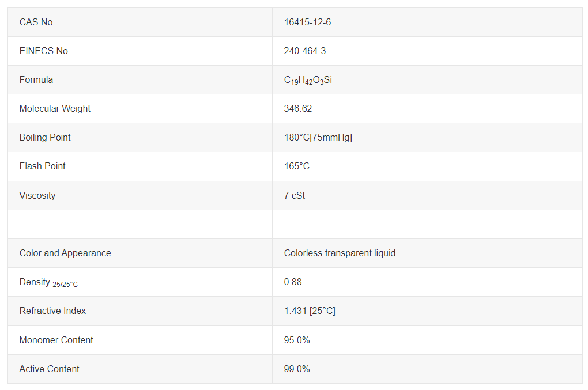Click the 180°C[75mmHg] boiling point value
The height and width of the screenshot is (390, 588).
318,138
